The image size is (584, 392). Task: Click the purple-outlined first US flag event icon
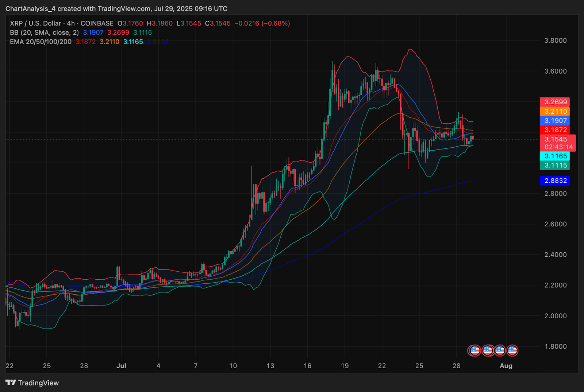click(474, 350)
